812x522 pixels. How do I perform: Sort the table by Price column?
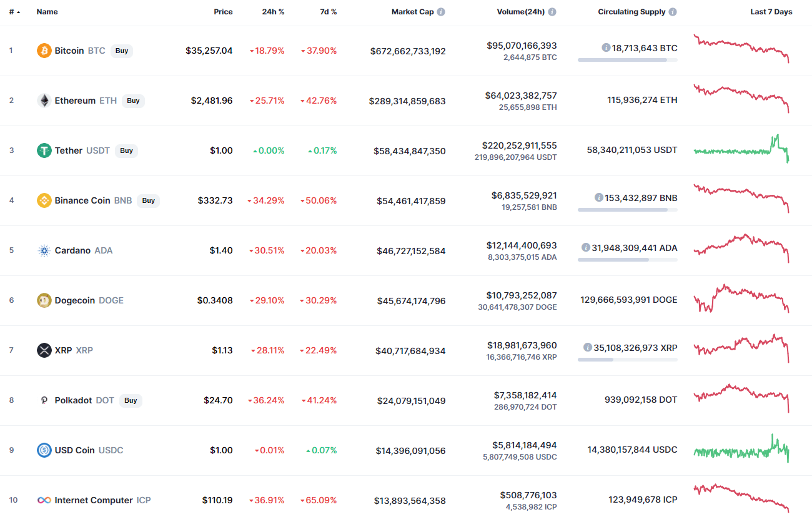pyautogui.click(x=223, y=11)
